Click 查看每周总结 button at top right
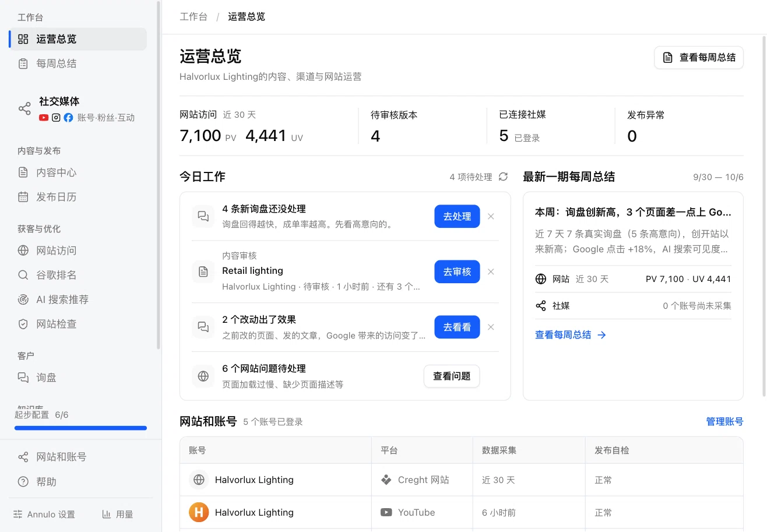This screenshot has height=532, width=767. [699, 58]
